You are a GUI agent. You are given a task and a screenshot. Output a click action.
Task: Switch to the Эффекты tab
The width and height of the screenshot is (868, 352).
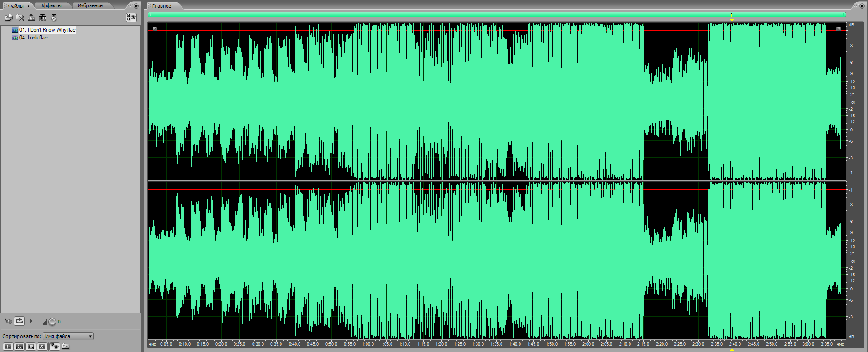point(50,5)
